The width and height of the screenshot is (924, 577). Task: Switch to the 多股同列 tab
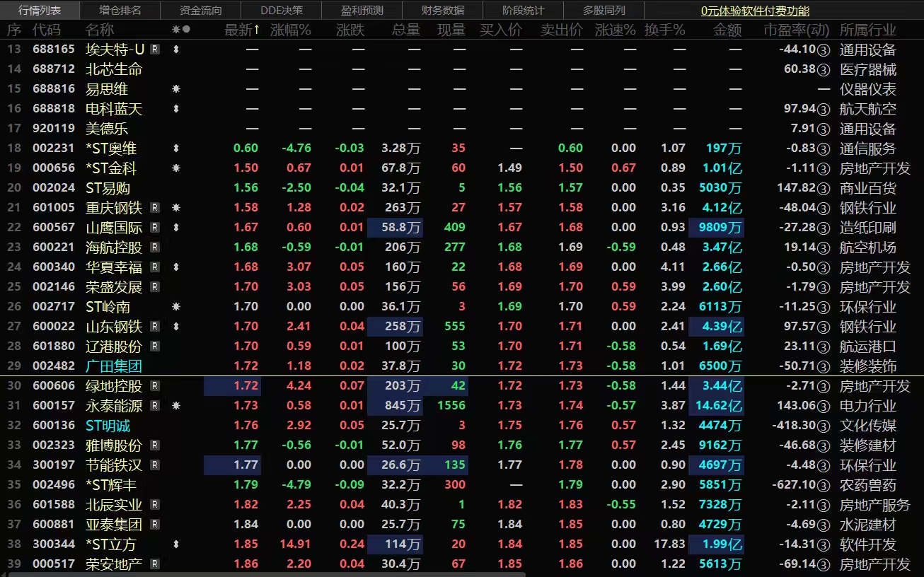[x=604, y=10]
